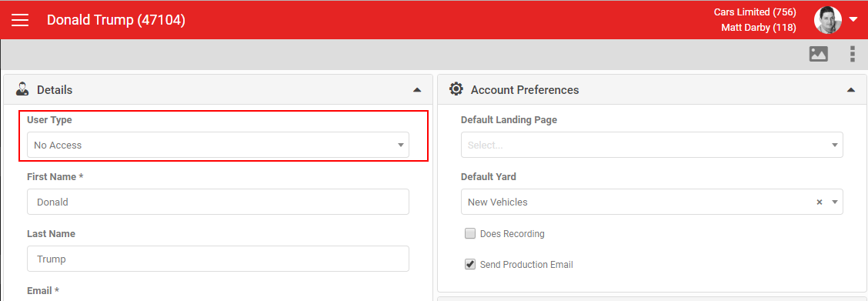
Task: Click the Default Yard label
Action: point(488,177)
